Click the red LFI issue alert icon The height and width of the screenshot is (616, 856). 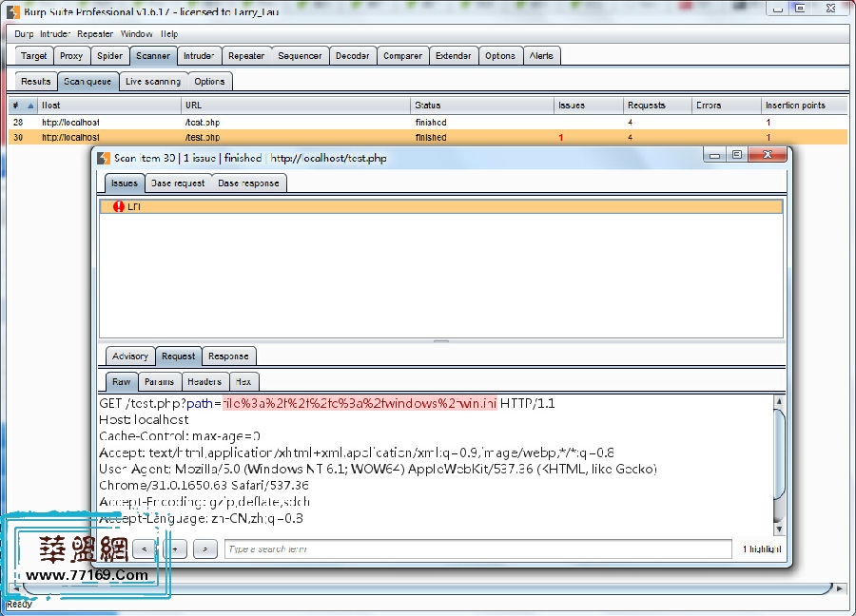[119, 206]
